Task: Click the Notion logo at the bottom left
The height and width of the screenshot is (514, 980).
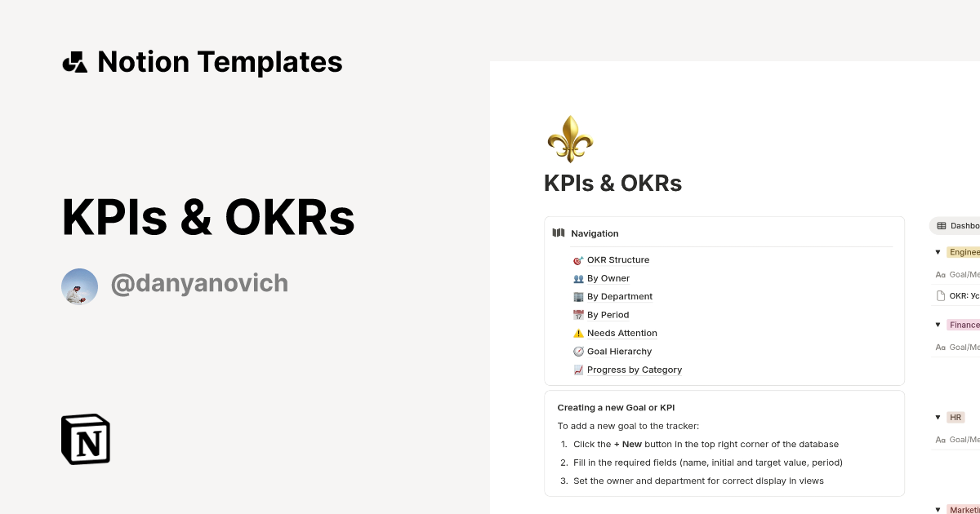Action: pos(85,439)
